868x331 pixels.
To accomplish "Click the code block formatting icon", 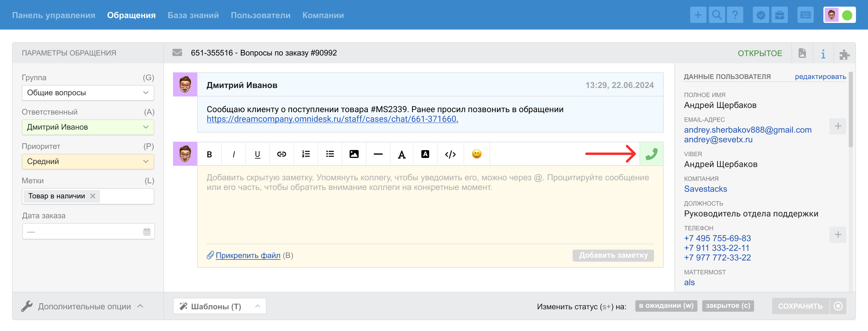I will click(x=450, y=154).
